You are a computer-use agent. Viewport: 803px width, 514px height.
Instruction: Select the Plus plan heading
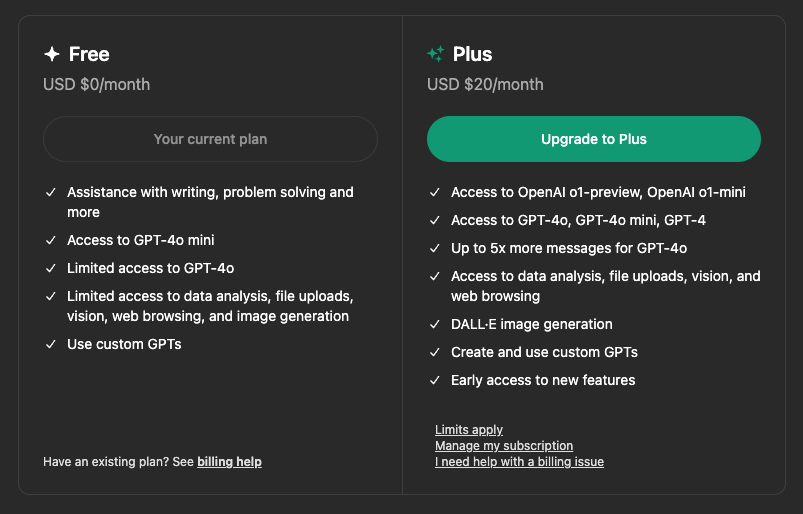[472, 54]
